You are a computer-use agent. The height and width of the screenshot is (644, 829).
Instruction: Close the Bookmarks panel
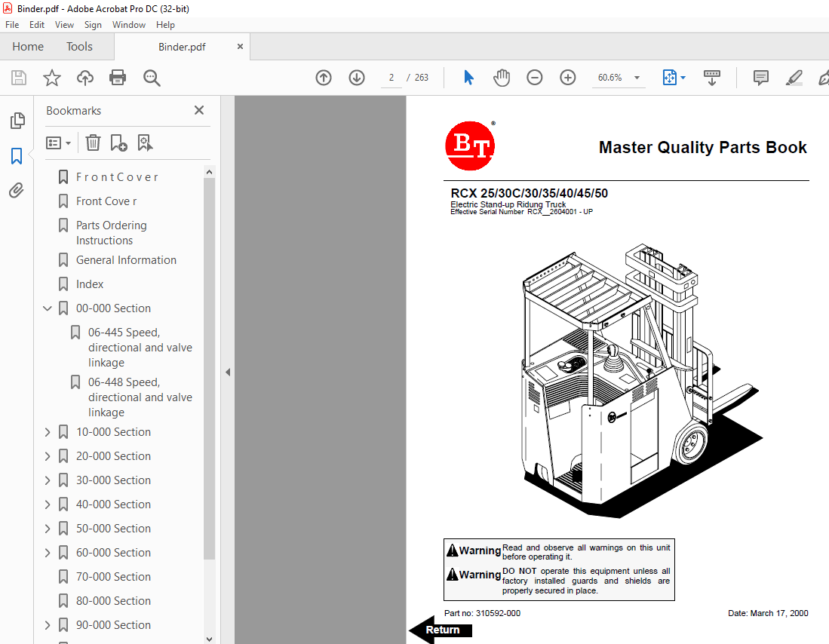click(199, 110)
